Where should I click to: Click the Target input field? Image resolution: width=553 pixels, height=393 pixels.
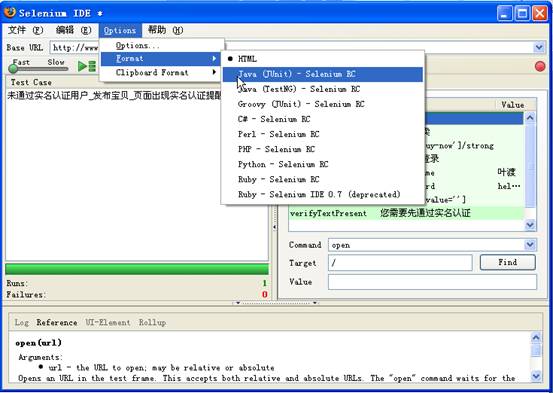tap(400, 263)
